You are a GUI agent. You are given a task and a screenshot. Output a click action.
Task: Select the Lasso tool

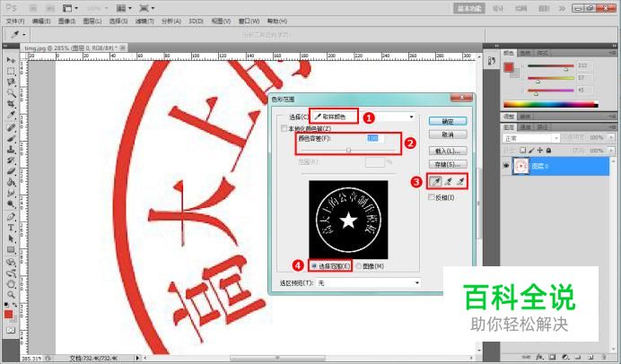[11, 82]
